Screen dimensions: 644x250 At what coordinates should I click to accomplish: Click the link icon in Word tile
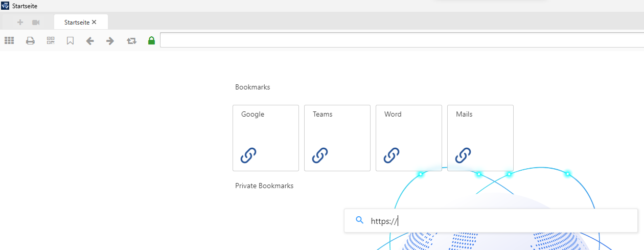pyautogui.click(x=392, y=155)
